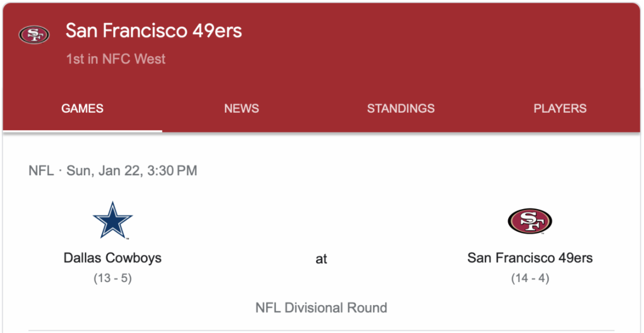Select the STANDINGS tab
Viewport: 644px width, 333px height.
(400, 108)
